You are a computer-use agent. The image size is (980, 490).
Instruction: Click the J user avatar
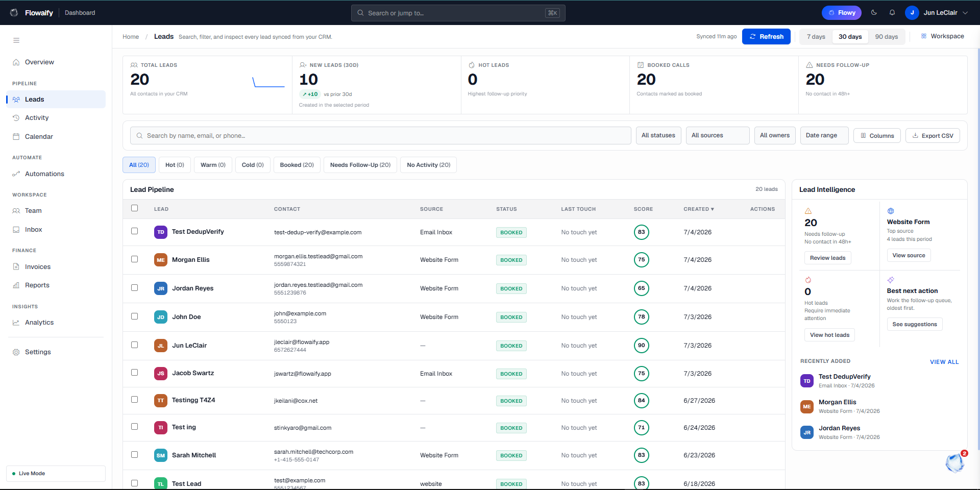(912, 13)
